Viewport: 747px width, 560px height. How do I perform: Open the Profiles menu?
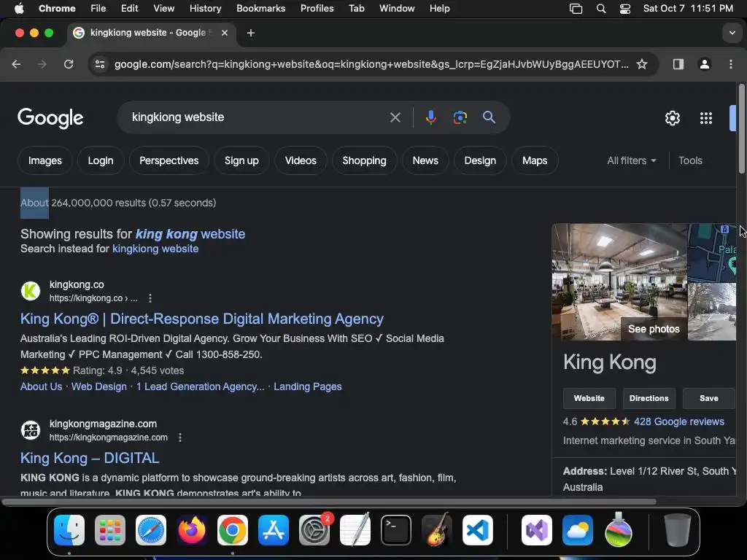tap(317, 9)
